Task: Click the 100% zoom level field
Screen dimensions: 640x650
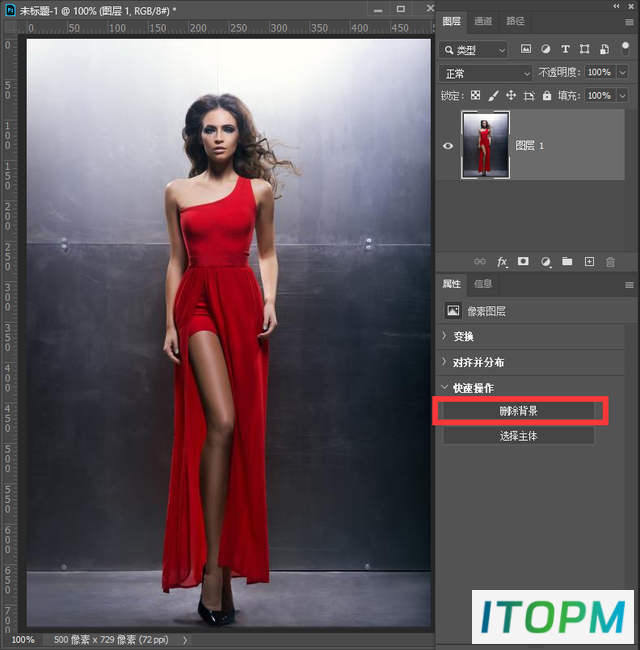Action: click(x=23, y=640)
